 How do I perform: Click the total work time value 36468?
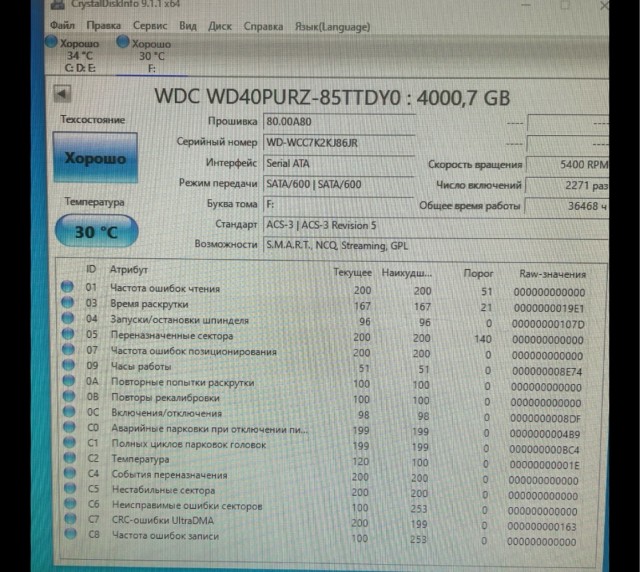point(567,206)
